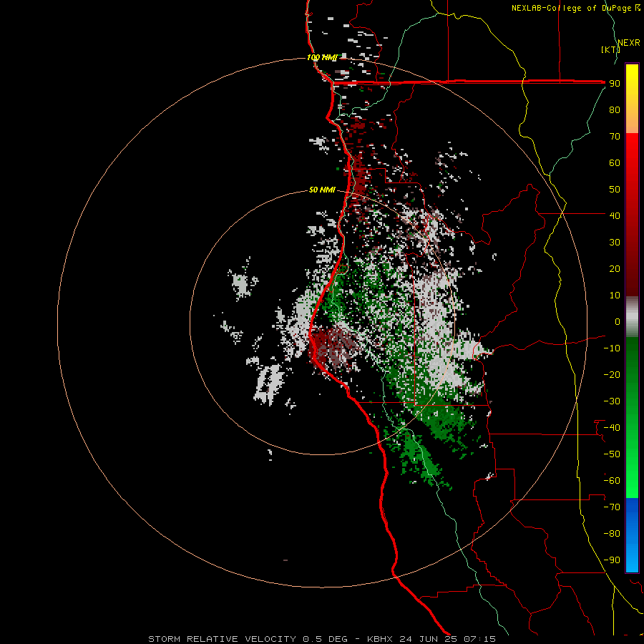Select the -70 value on velocity scale
644x644 pixels.
pos(612,507)
